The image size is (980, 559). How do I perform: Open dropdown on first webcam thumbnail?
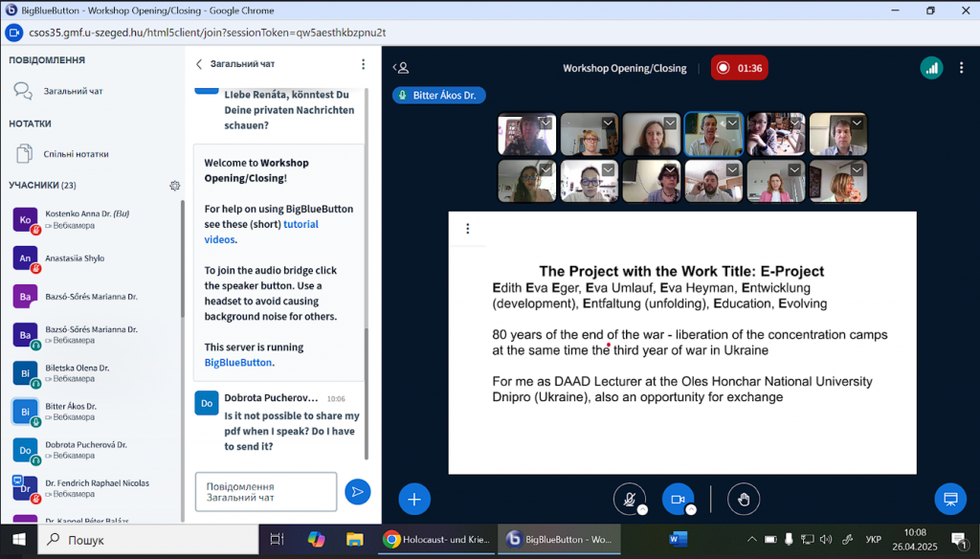tap(546, 123)
